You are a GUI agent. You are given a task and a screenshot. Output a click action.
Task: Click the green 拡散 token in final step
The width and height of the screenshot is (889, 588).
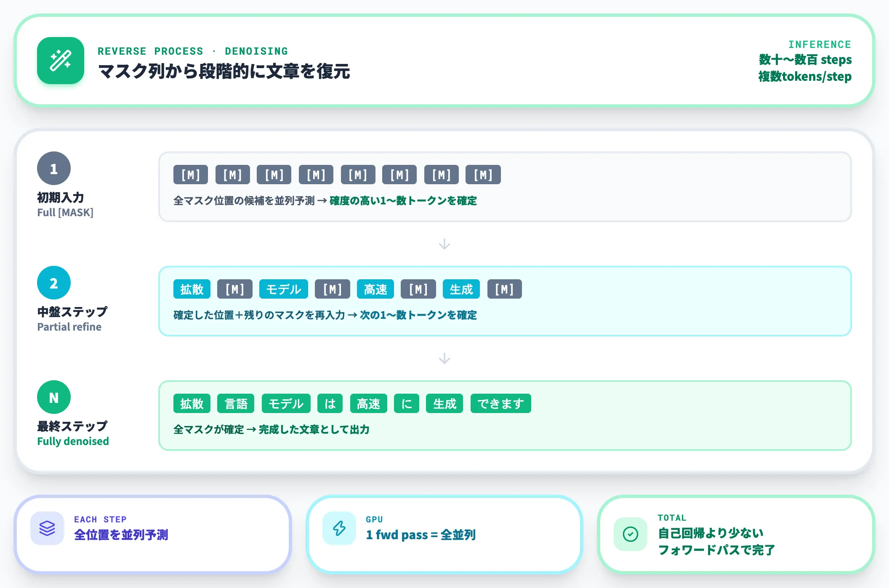pyautogui.click(x=192, y=403)
